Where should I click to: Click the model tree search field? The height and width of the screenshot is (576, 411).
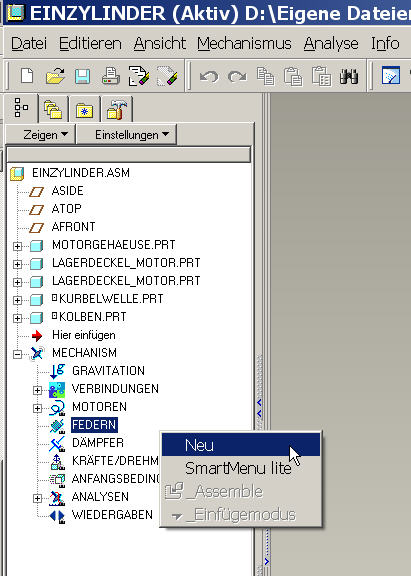pos(129,155)
